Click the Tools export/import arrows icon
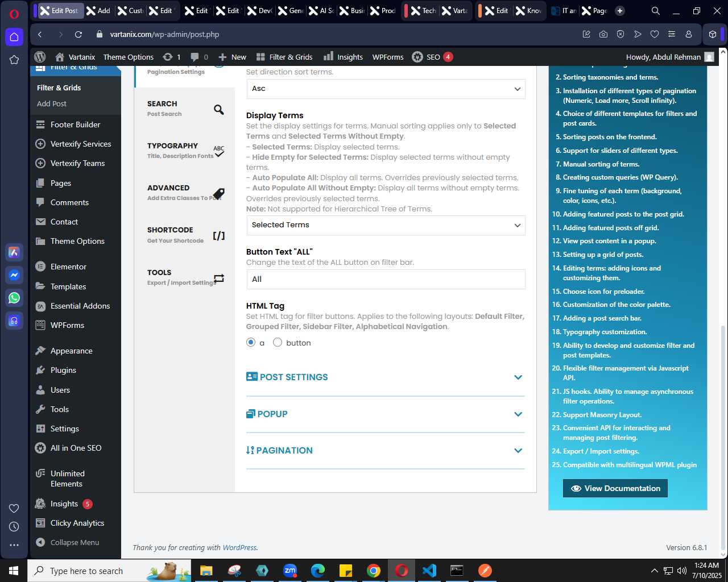The width and height of the screenshot is (728, 582). (219, 278)
